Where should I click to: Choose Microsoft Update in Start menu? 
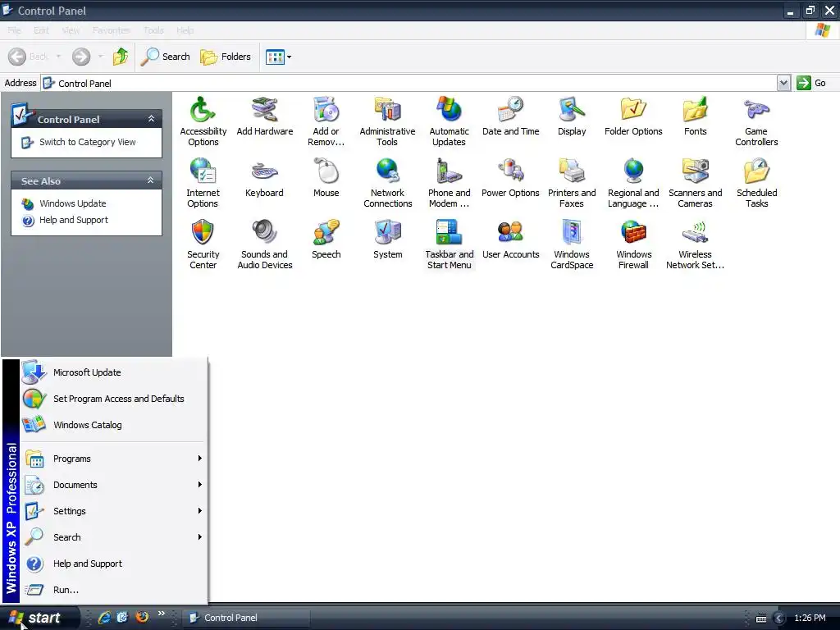(113, 372)
